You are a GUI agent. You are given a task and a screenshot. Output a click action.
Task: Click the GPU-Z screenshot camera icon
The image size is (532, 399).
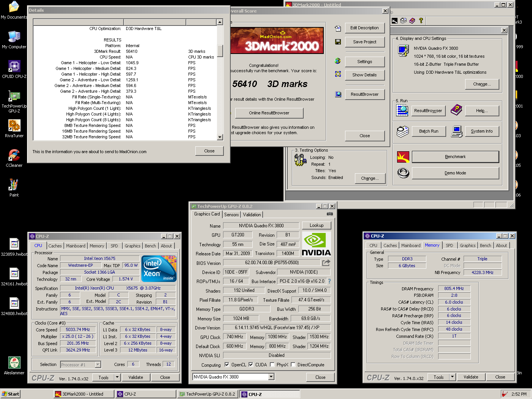pyautogui.click(x=330, y=214)
